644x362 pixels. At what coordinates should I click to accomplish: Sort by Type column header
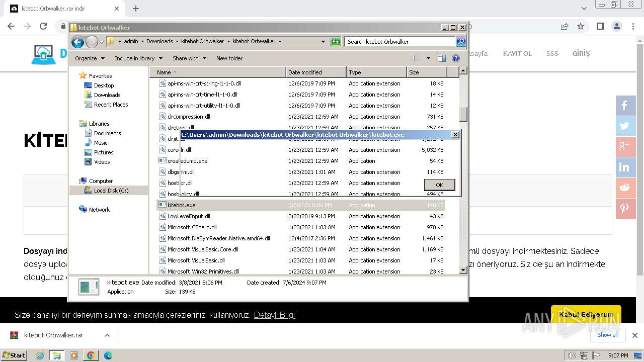376,72
